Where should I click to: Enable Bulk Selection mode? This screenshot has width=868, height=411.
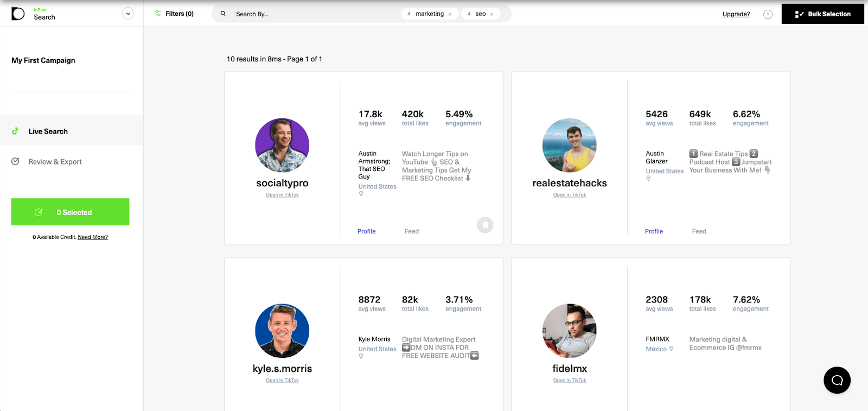[822, 14]
